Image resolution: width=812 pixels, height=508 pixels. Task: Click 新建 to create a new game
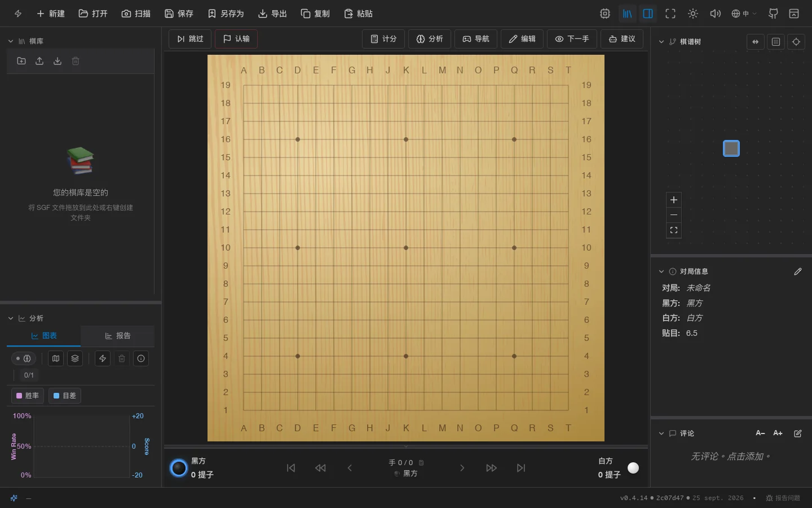point(51,14)
